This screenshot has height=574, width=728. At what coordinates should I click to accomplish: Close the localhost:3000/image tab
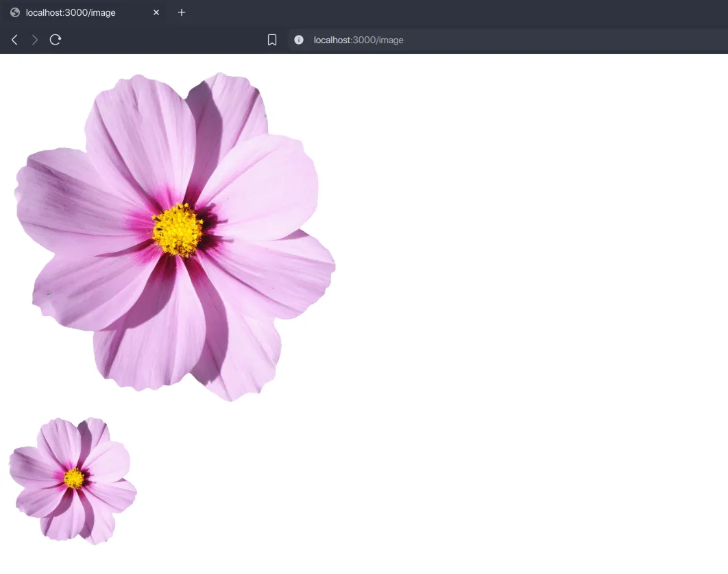tap(156, 12)
